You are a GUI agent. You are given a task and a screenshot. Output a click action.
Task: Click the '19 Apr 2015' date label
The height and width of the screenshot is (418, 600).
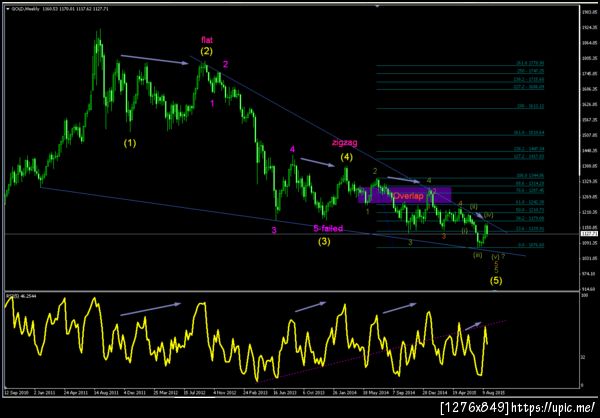coord(463,393)
